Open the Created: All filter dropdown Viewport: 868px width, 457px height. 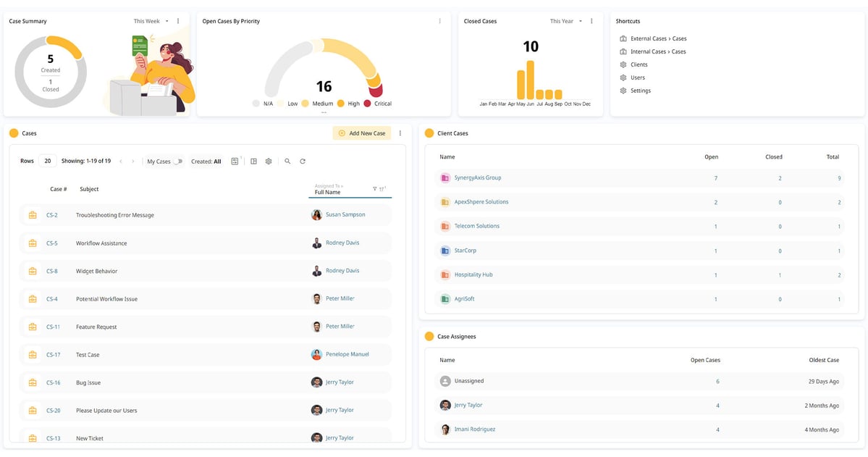coord(206,162)
